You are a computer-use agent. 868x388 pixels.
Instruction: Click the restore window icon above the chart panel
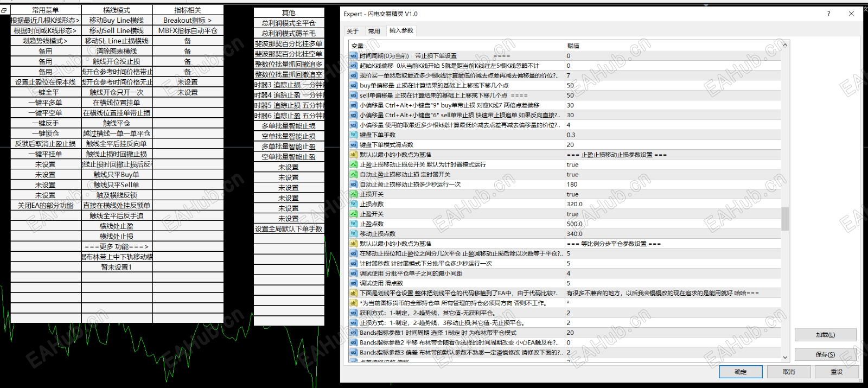click(x=4, y=10)
